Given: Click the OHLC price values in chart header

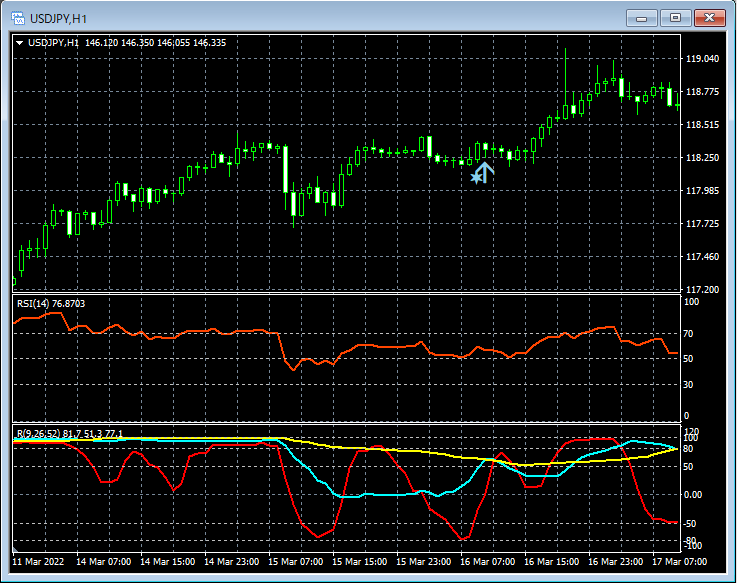Looking at the screenshot, I should pos(156,43).
